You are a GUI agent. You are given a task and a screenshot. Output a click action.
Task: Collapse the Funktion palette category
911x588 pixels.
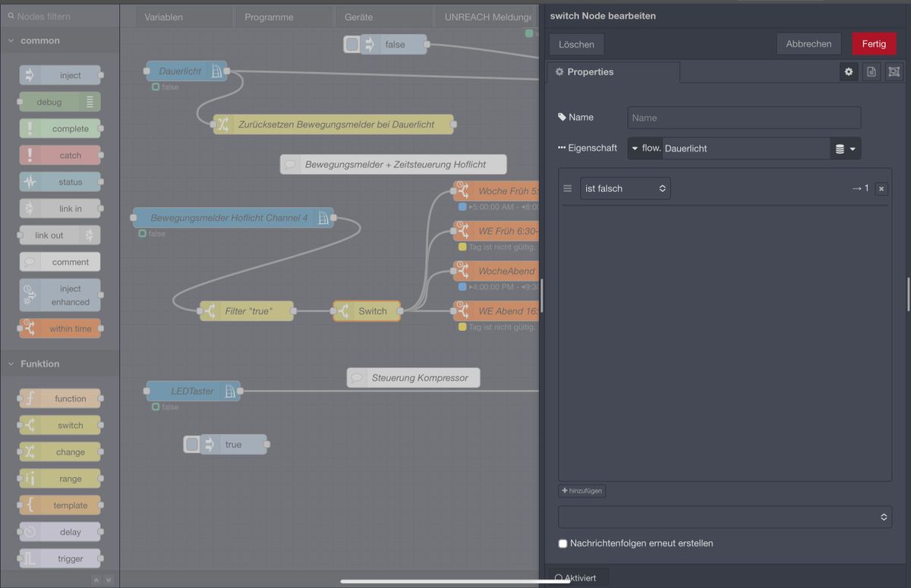coord(59,363)
